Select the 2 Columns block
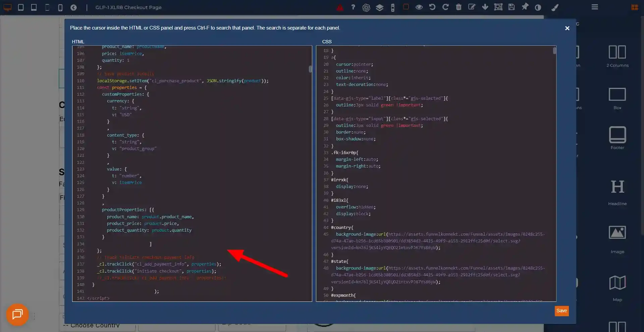 click(x=617, y=56)
